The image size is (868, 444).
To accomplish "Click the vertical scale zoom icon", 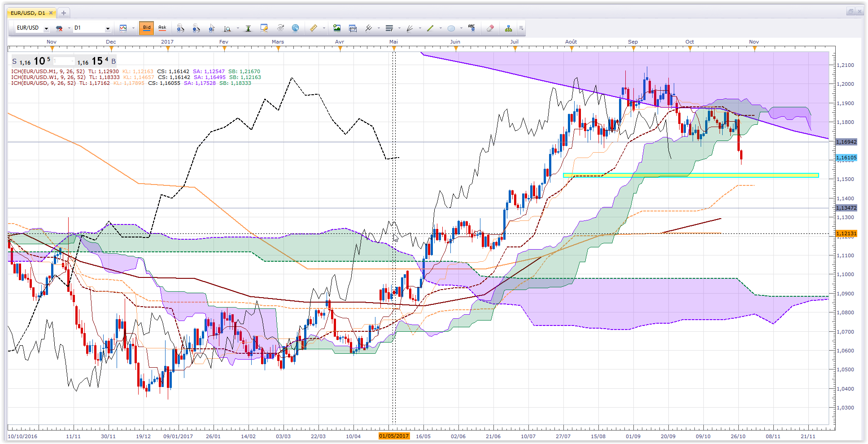I will 227,28.
